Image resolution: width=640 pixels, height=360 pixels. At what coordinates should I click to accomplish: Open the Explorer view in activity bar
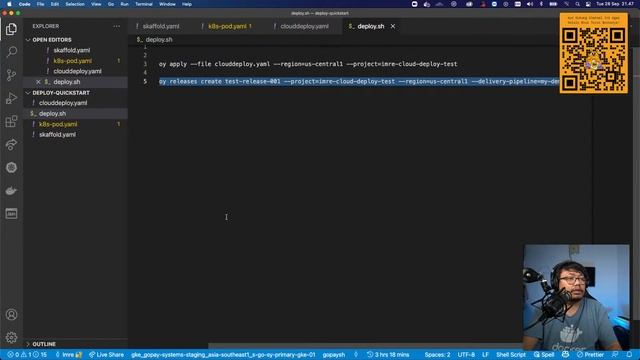(11, 29)
